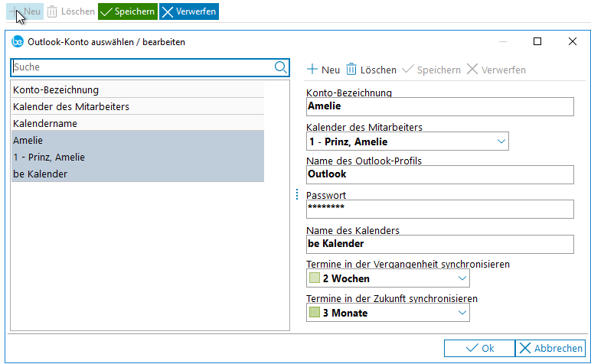Click the trash Löschen icon in dialog
Screen dimensions: 591x364
click(x=352, y=70)
